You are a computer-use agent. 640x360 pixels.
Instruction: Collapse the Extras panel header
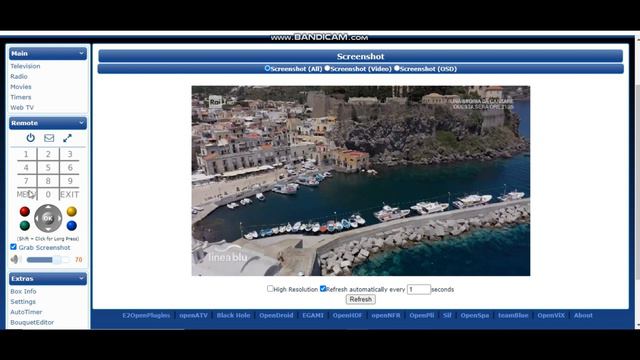48,278
